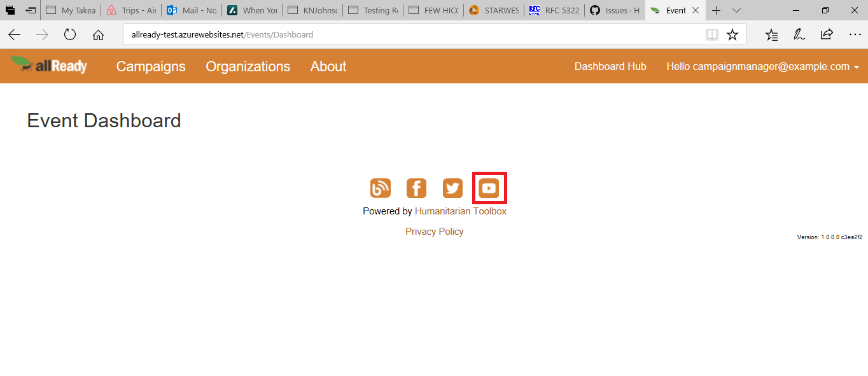The width and height of the screenshot is (868, 376).
Task: Open the Hub favorites list icon
Action: (771, 34)
